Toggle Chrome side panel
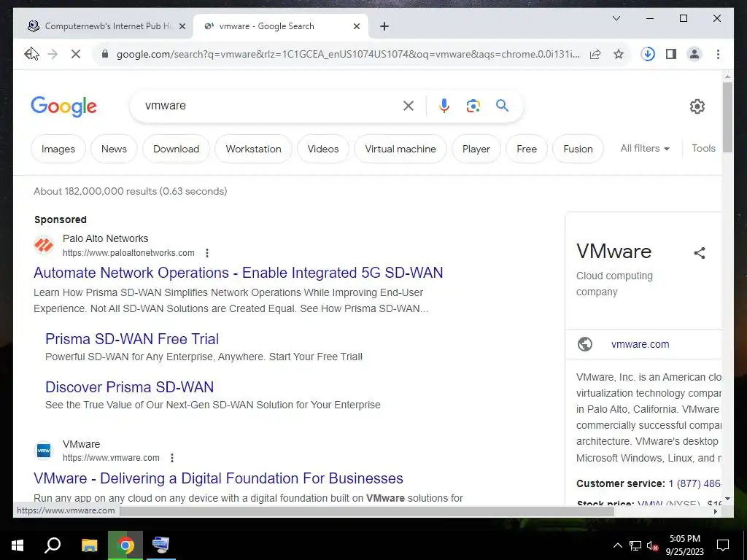747x560 pixels. [x=671, y=54]
